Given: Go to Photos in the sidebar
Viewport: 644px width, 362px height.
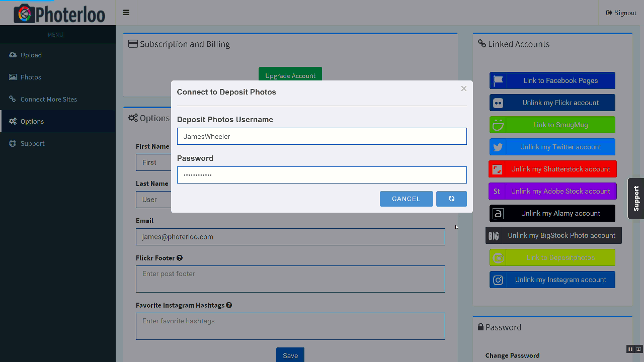Looking at the screenshot, I should click(31, 77).
